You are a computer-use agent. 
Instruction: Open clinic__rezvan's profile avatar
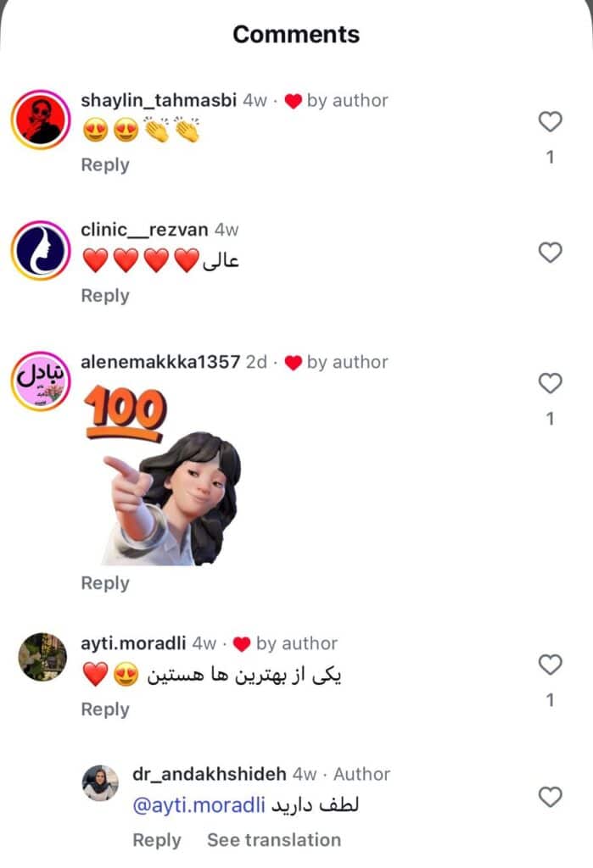pyautogui.click(x=41, y=250)
